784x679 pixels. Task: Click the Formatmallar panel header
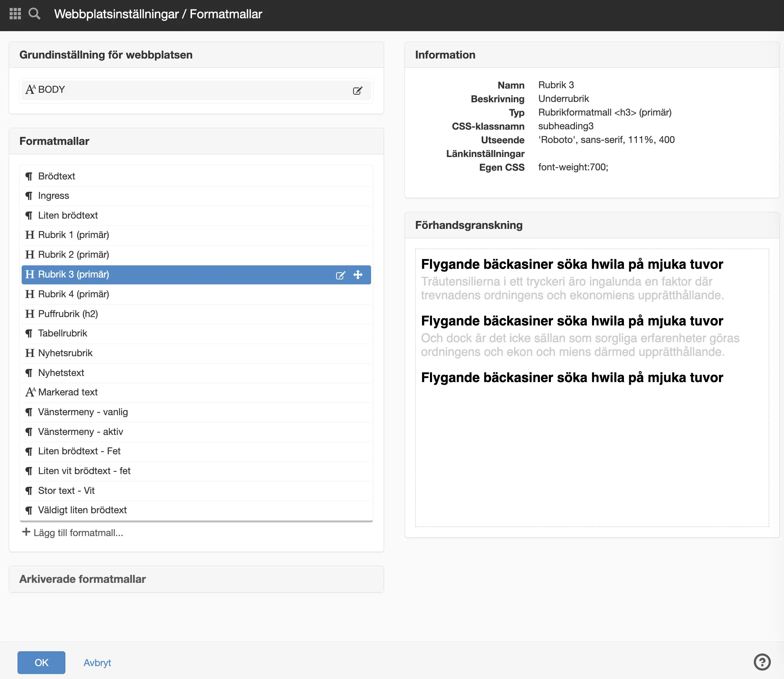(196, 141)
